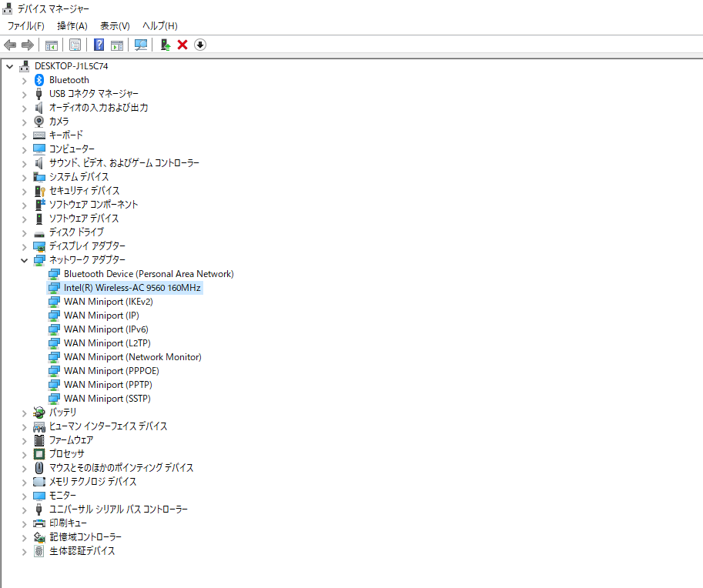Click the Update driver toolbar icon

(166, 45)
